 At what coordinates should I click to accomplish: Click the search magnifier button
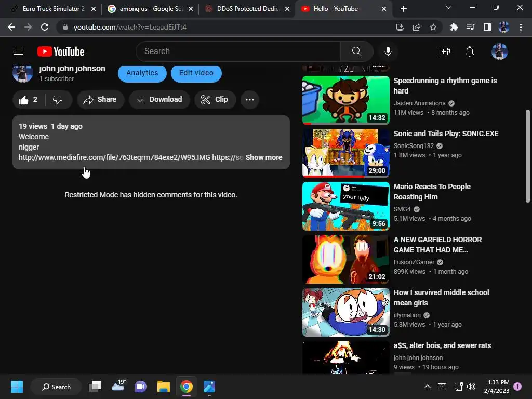(x=356, y=51)
